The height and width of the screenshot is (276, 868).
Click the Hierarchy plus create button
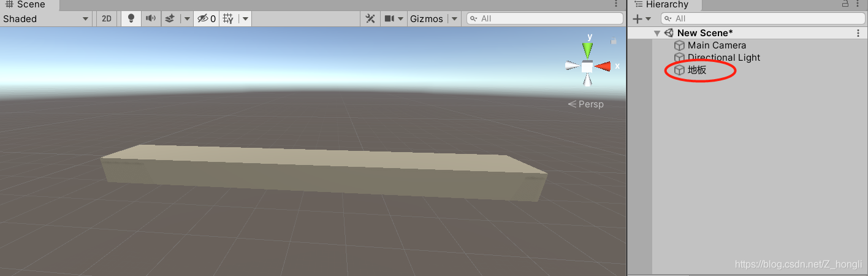[642, 19]
